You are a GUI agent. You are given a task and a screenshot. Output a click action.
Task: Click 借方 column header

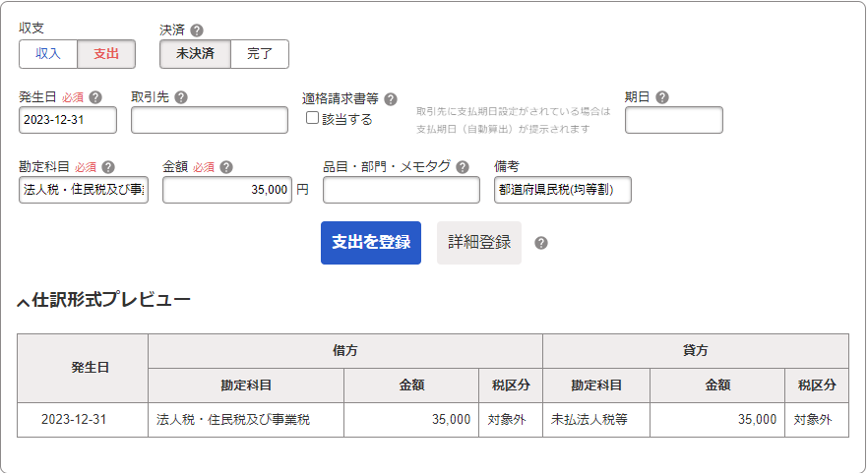(x=345, y=351)
